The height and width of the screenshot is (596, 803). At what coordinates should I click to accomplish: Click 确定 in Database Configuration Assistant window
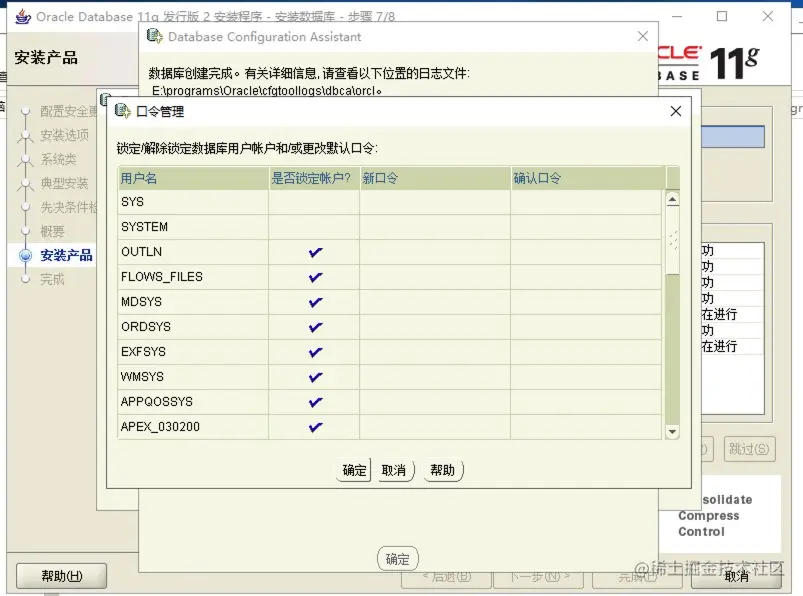point(397,559)
